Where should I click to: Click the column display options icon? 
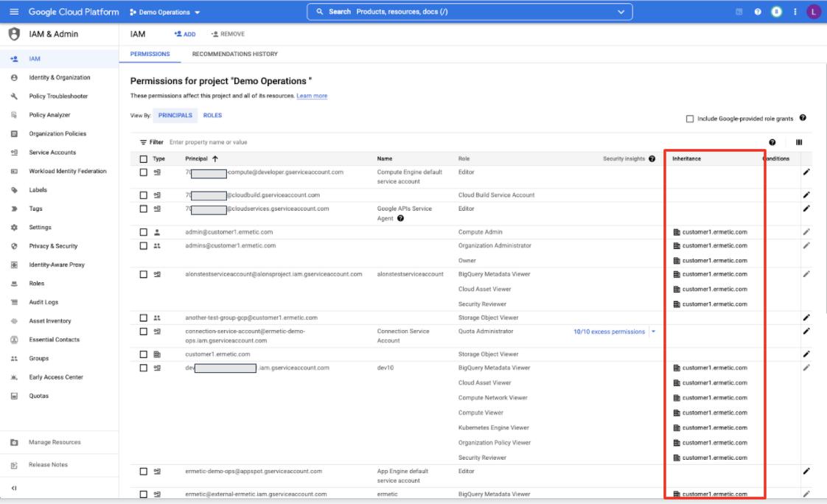point(799,142)
